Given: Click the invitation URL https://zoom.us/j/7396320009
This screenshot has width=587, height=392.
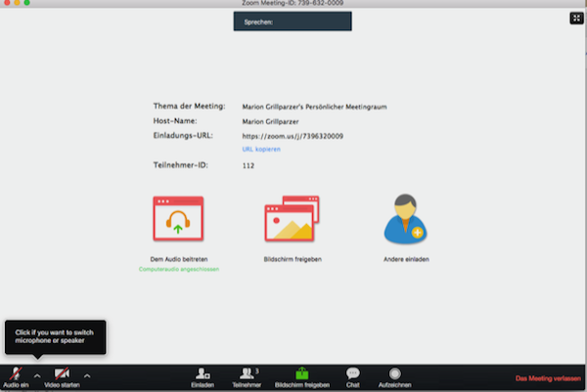Looking at the screenshot, I should coord(293,136).
